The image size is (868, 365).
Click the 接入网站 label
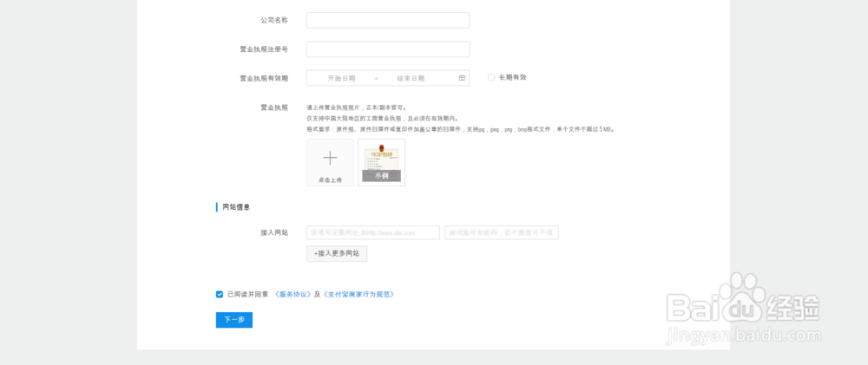(x=274, y=233)
